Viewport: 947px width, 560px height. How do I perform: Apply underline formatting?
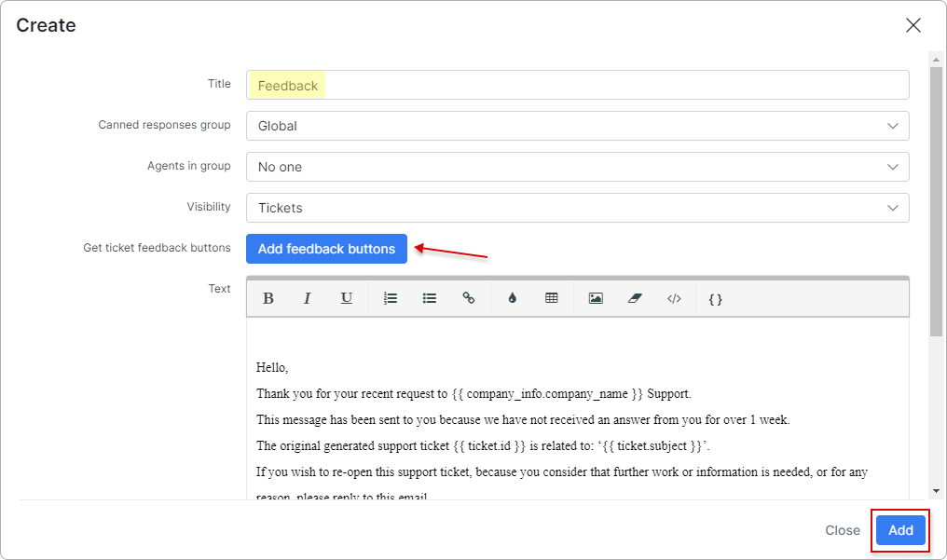346,298
